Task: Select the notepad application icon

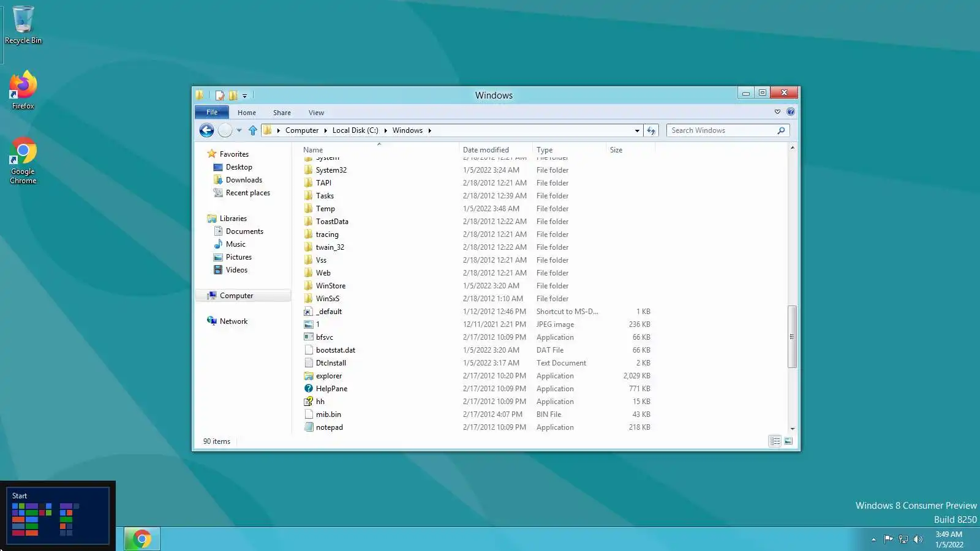Action: point(309,427)
